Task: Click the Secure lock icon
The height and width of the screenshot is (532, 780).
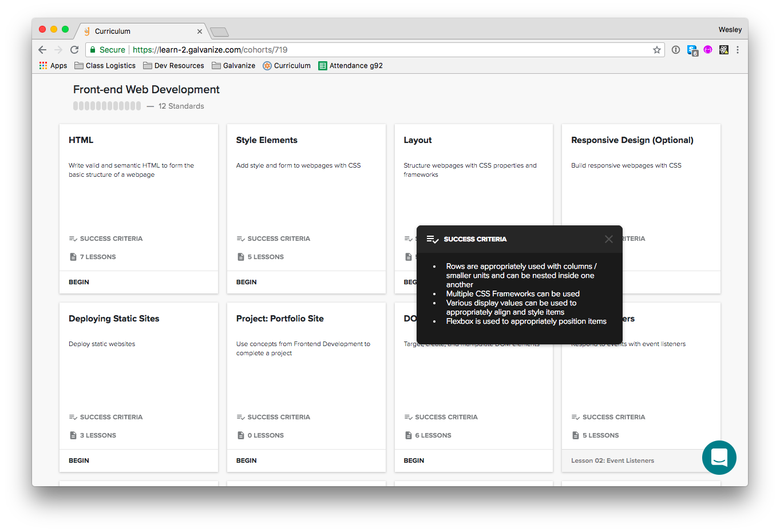Action: (x=93, y=50)
